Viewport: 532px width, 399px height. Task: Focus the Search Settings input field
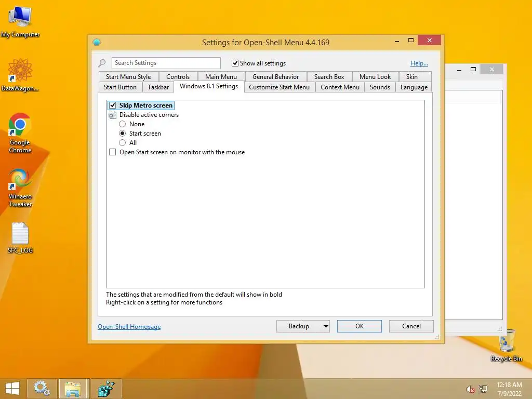tap(166, 63)
